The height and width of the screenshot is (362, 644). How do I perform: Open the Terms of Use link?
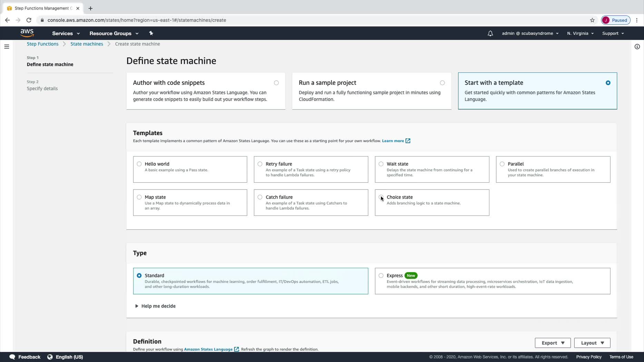pyautogui.click(x=621, y=357)
